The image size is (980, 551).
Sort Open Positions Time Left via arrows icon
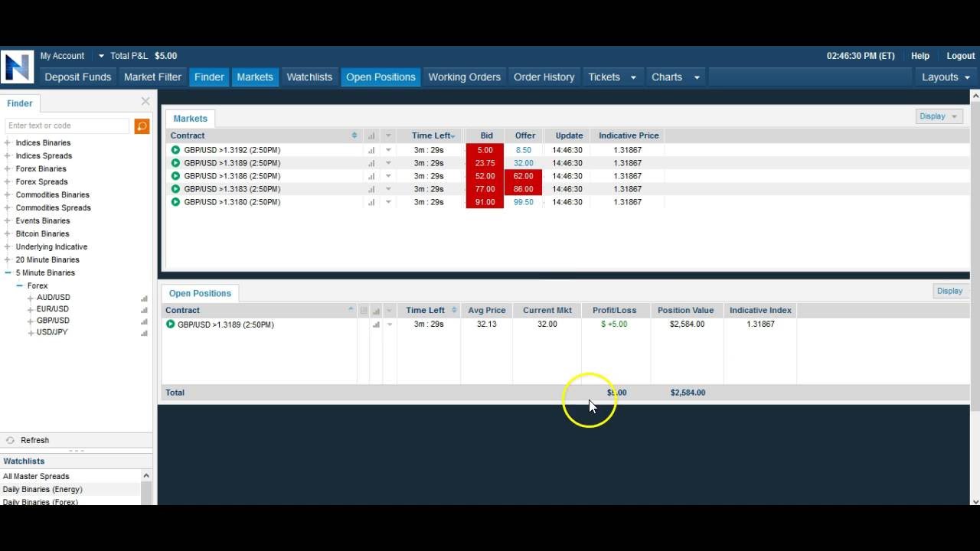454,310
